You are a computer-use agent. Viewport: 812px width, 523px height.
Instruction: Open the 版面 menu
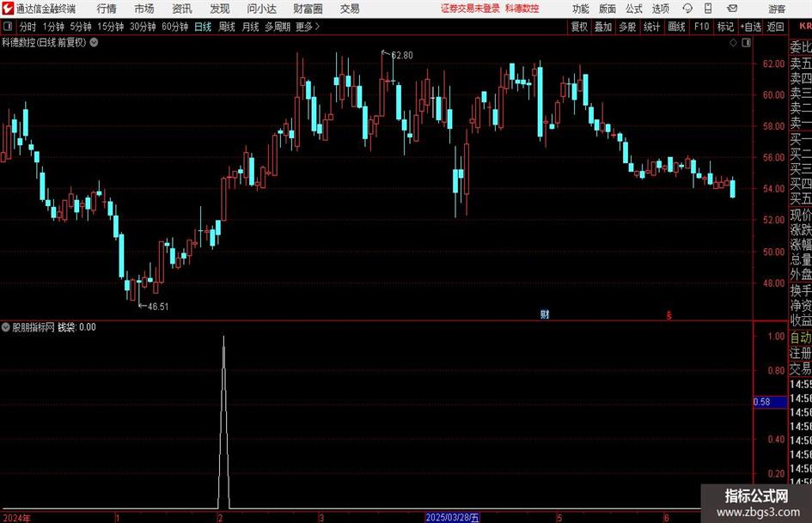607,9
